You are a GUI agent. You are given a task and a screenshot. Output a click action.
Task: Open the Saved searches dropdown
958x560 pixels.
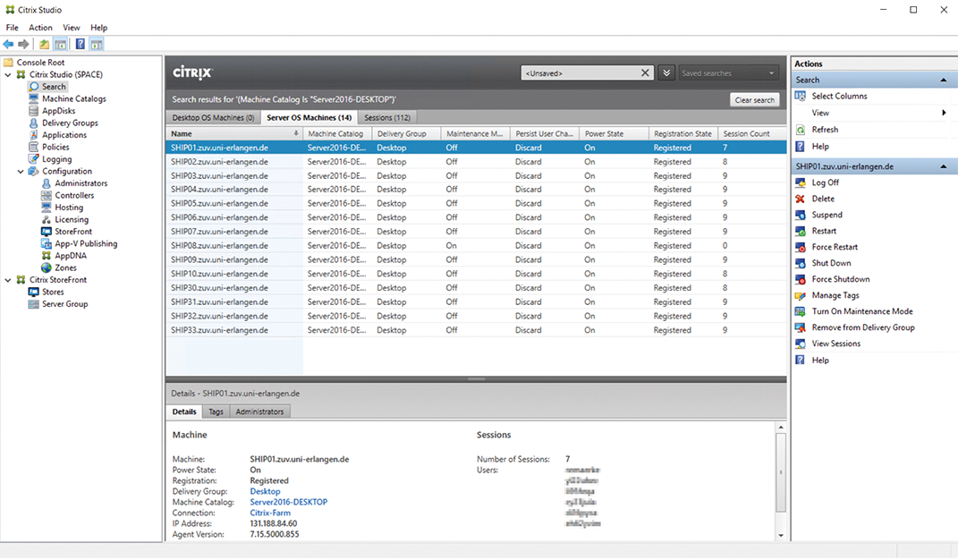point(728,73)
